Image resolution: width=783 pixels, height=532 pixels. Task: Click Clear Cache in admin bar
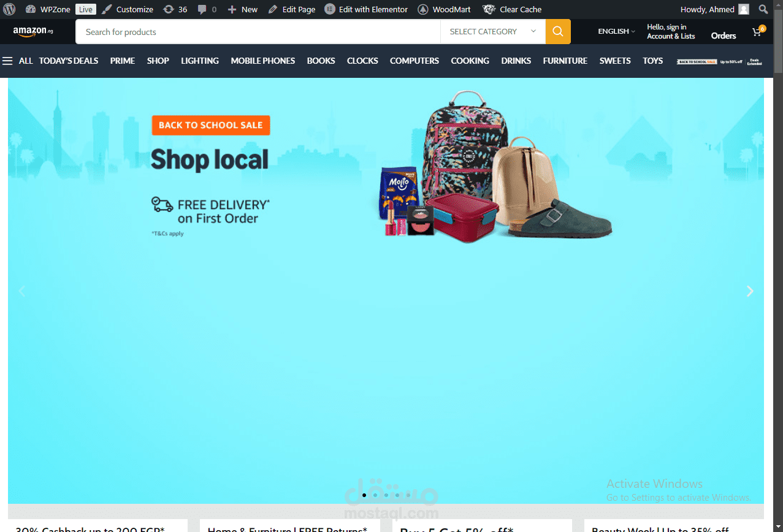coord(513,9)
